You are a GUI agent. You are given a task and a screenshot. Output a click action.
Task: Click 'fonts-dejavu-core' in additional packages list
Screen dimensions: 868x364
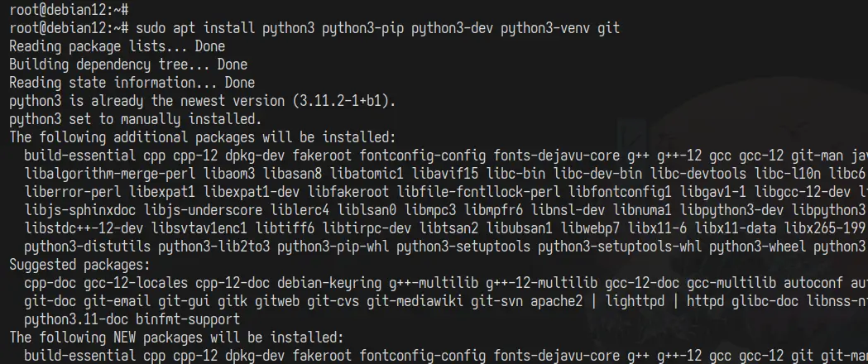557,156
